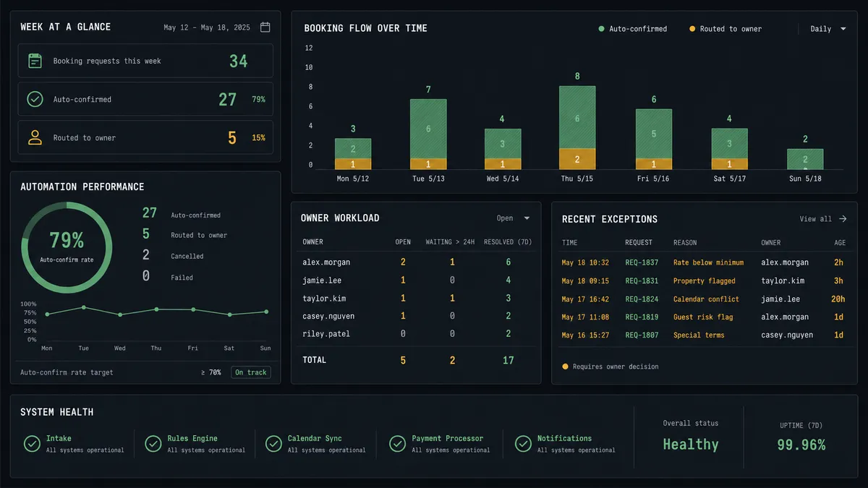Click the AGE column header
This screenshot has width=868, height=488.
[x=839, y=242]
